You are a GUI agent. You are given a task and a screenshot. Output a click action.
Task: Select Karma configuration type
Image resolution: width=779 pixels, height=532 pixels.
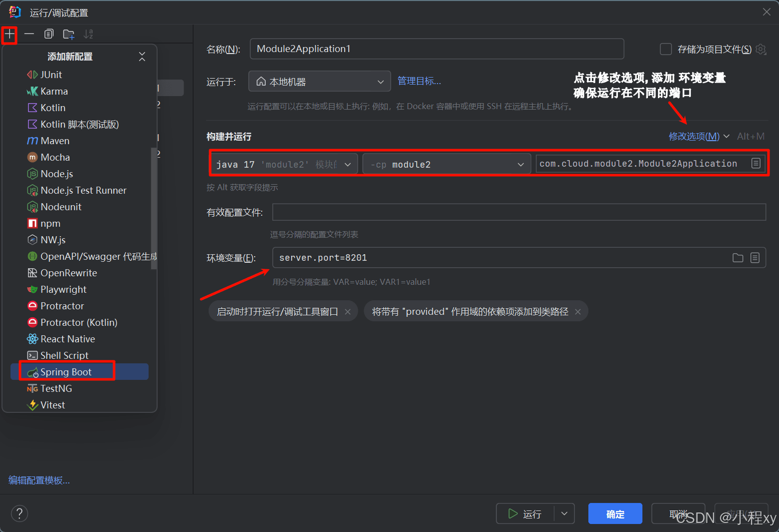pos(80,91)
